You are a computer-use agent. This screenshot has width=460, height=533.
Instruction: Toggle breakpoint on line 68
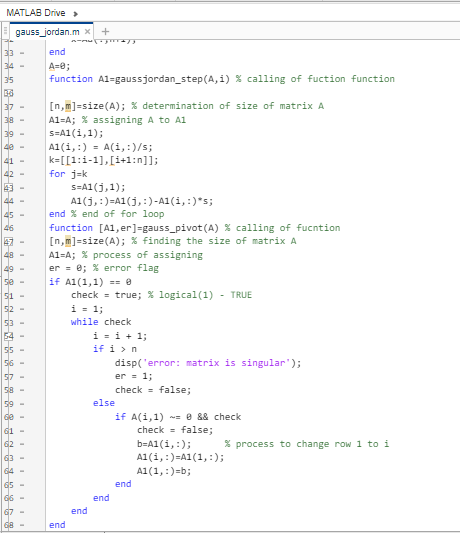[x=22, y=525]
